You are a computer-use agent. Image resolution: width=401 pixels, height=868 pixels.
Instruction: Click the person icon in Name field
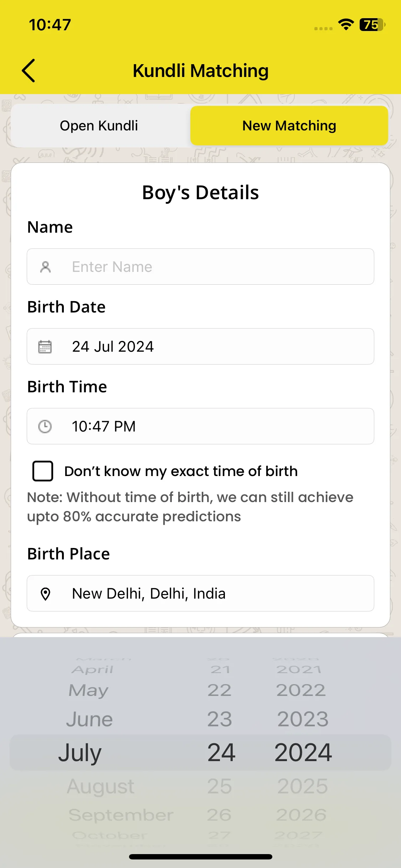point(45,267)
